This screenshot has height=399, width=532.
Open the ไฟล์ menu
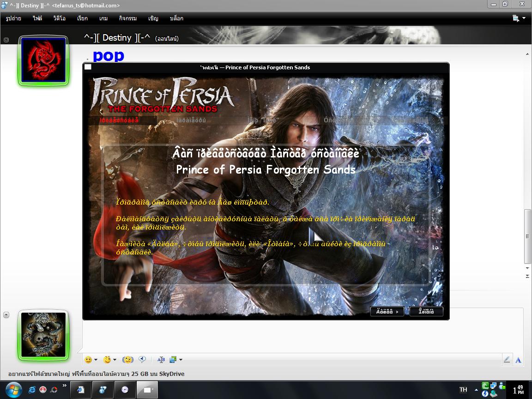click(37, 18)
